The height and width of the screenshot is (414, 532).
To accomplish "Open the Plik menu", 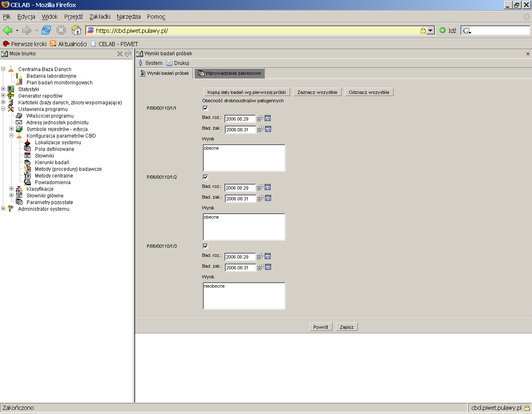I will click(x=7, y=17).
